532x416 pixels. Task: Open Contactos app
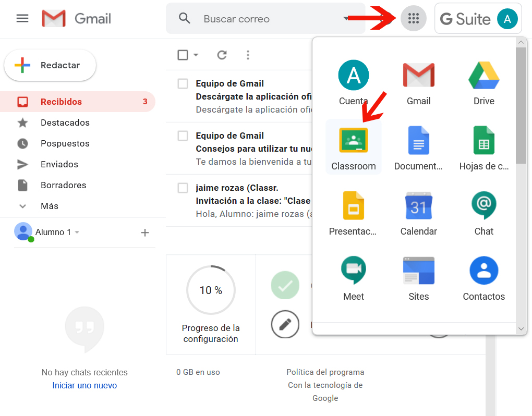point(484,278)
